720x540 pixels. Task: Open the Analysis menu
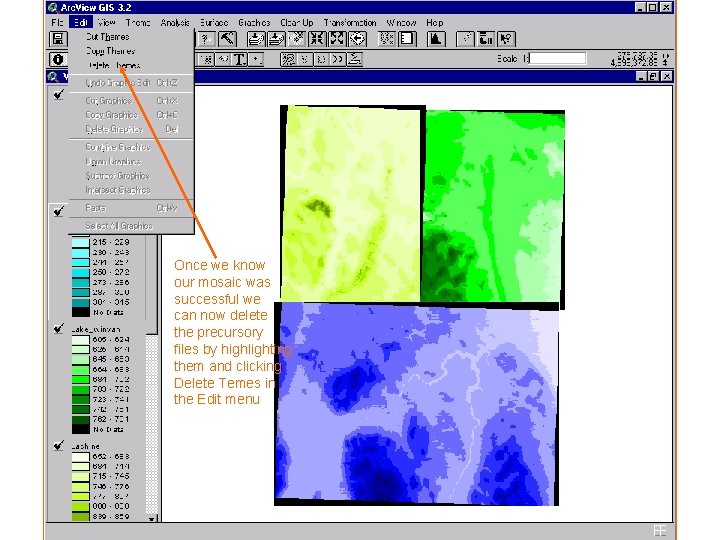click(x=175, y=22)
